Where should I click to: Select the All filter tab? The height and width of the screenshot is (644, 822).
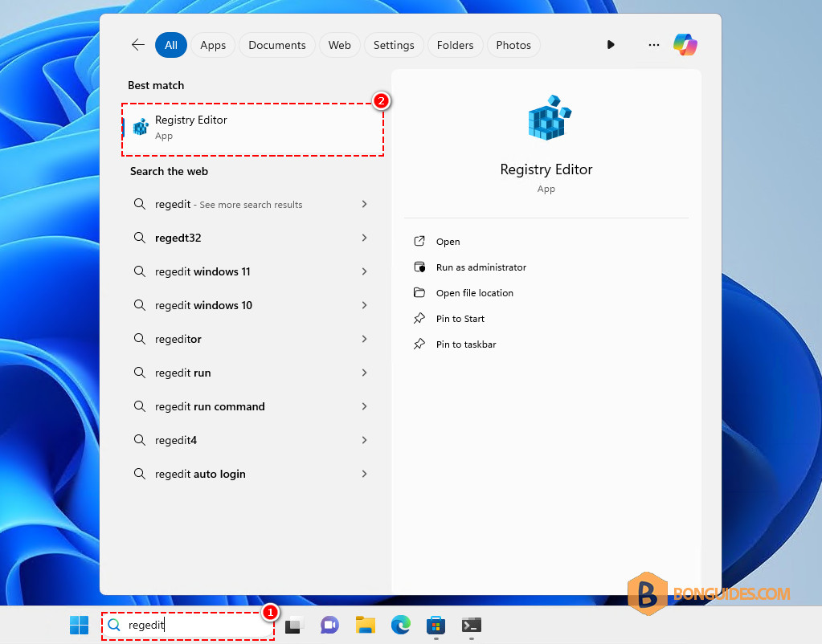171,45
